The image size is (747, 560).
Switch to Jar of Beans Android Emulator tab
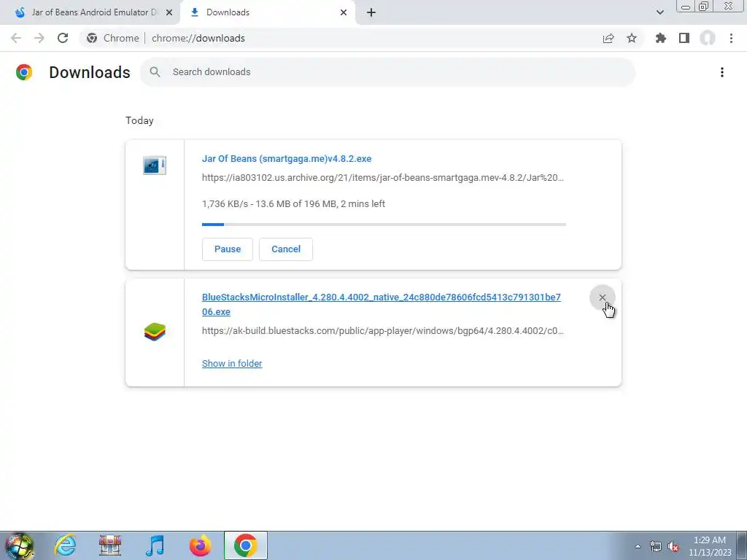pos(90,12)
